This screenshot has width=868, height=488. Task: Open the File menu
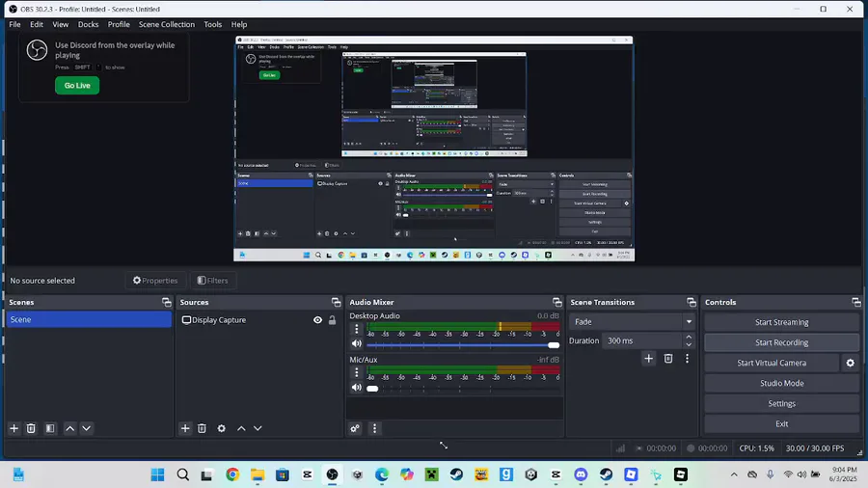tap(14, 24)
